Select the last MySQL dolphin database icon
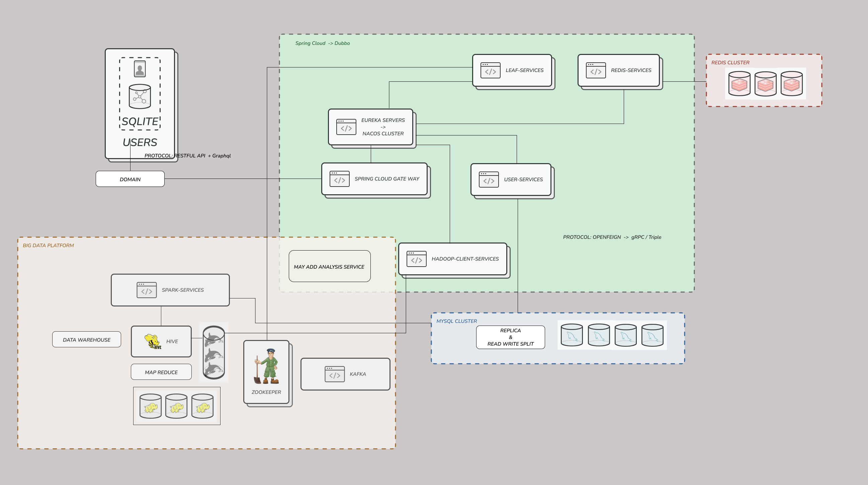868x485 pixels. click(x=653, y=335)
